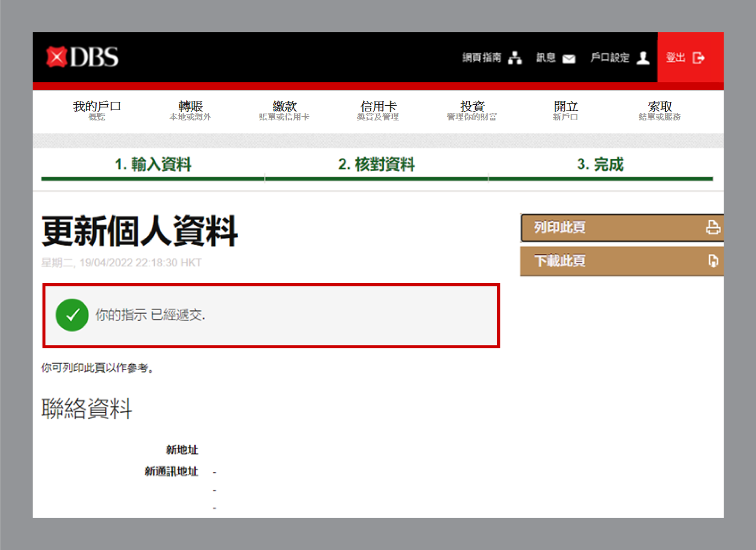The width and height of the screenshot is (756, 550).
Task: Open the 繳款 payment menu
Action: point(284,110)
